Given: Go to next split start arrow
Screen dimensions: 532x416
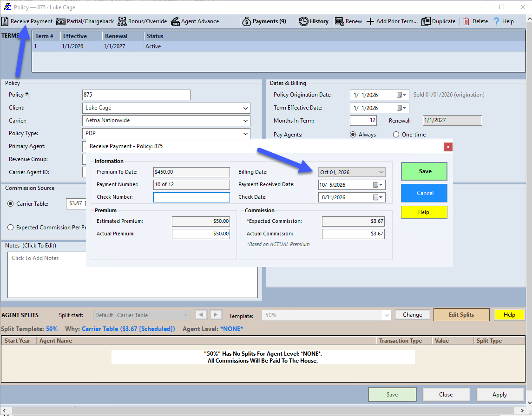Looking at the screenshot, I should pos(216,315).
